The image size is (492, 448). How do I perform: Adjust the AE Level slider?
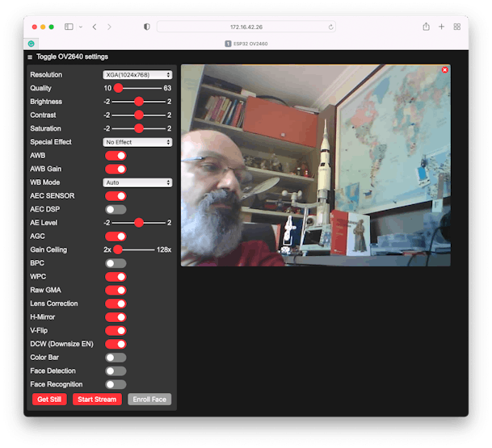click(x=139, y=223)
